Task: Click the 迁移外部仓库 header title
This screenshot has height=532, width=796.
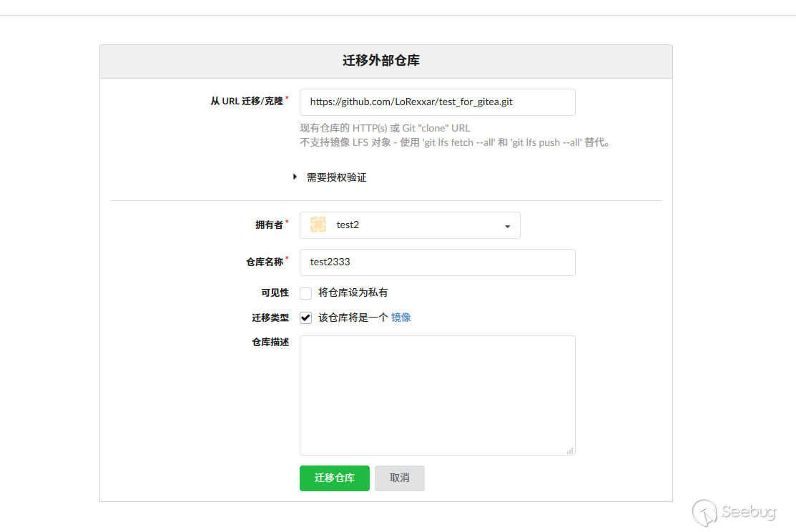Action: (x=380, y=60)
